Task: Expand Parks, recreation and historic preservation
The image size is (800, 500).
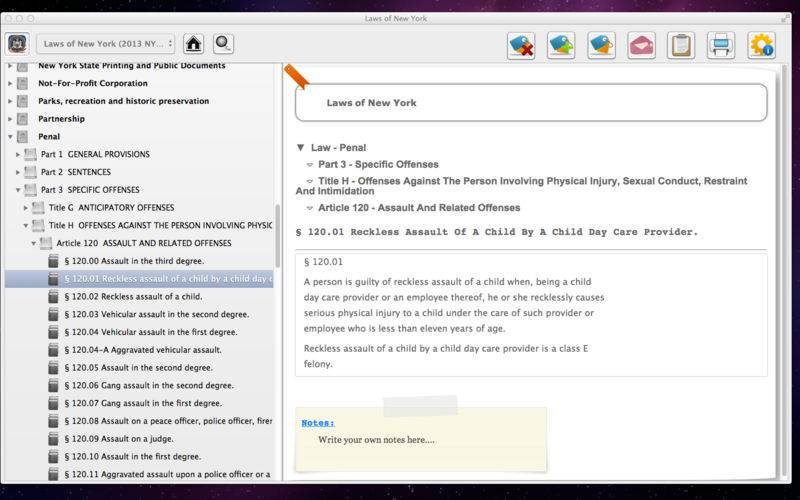Action: [x=10, y=101]
